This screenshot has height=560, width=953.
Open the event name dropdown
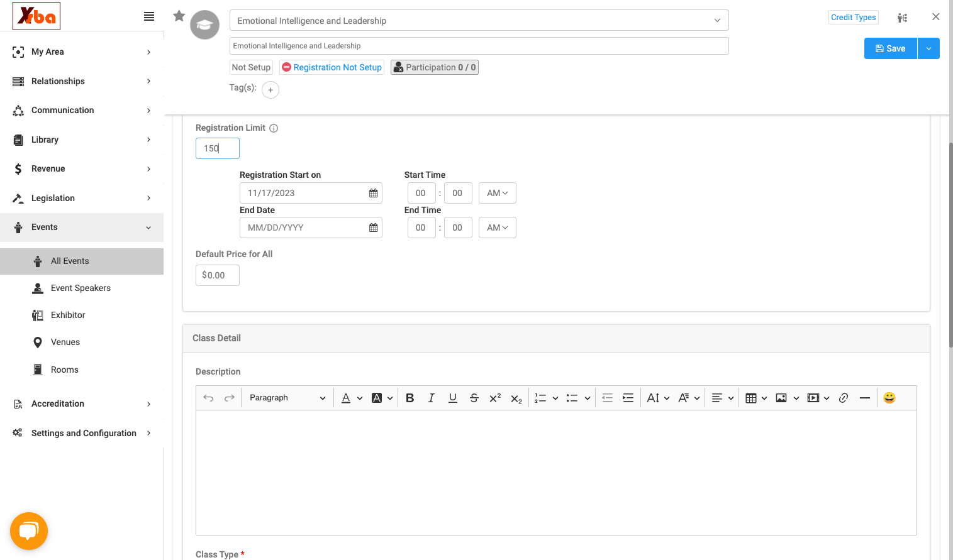(x=479, y=21)
